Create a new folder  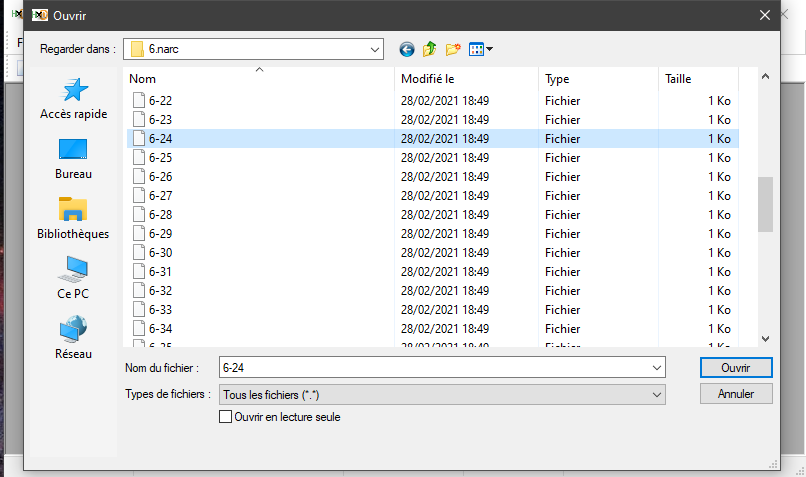click(453, 49)
